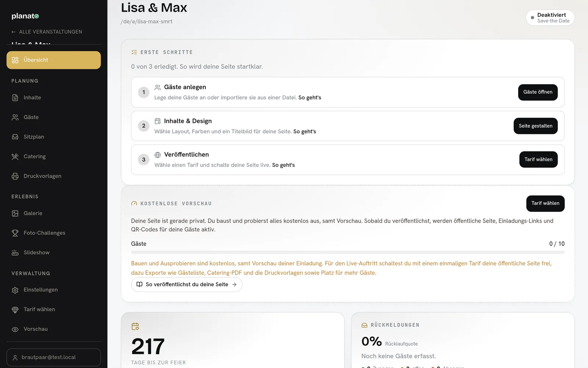The image size is (588, 368).
Task: Open Einstellungen gear icon
Action: tap(15, 290)
